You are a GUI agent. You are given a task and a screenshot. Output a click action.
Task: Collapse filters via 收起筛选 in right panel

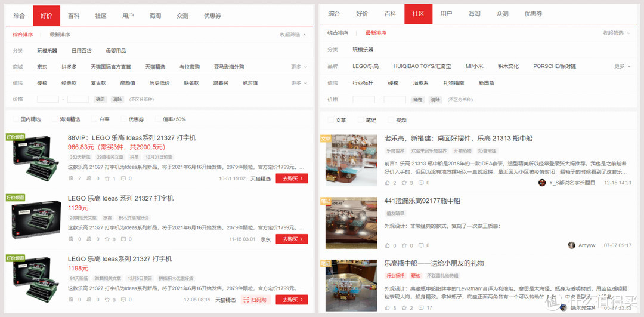coord(616,33)
